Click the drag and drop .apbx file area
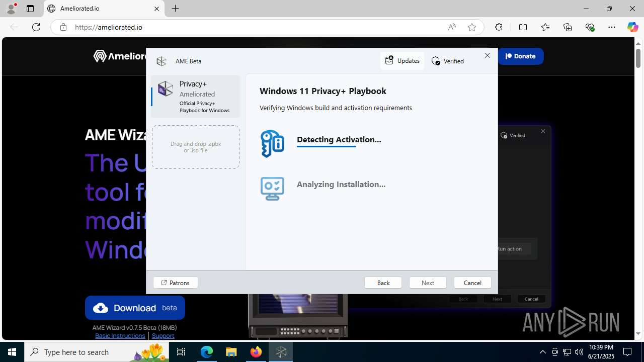The width and height of the screenshot is (644, 362). click(196, 147)
